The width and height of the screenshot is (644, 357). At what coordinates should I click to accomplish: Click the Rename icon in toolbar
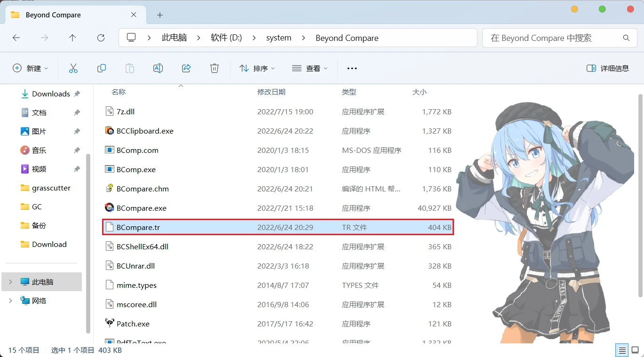(x=158, y=68)
